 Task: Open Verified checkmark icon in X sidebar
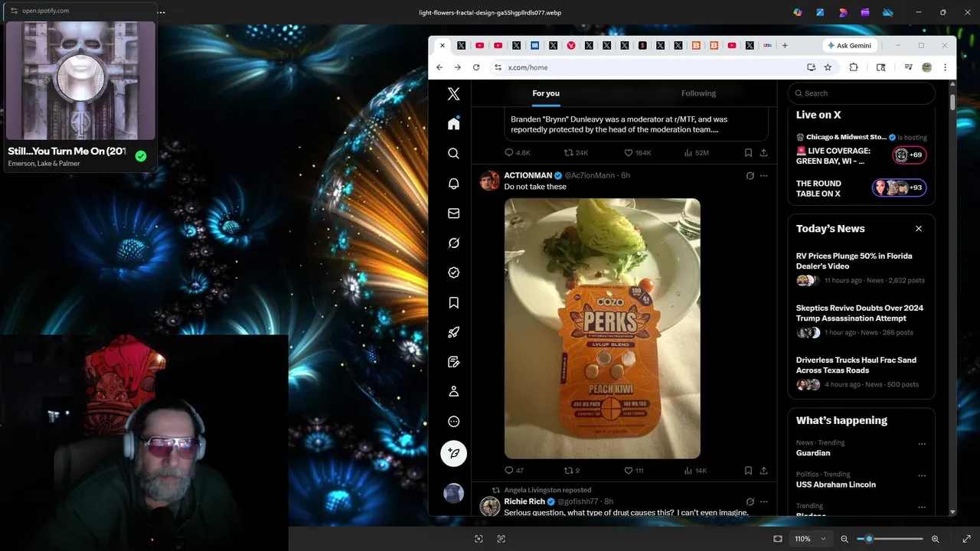click(453, 272)
